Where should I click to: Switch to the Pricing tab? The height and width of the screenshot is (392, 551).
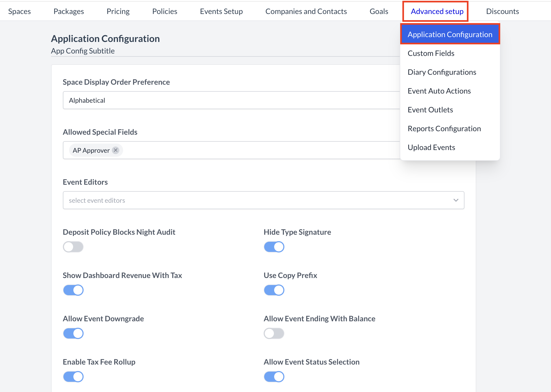pyautogui.click(x=118, y=11)
